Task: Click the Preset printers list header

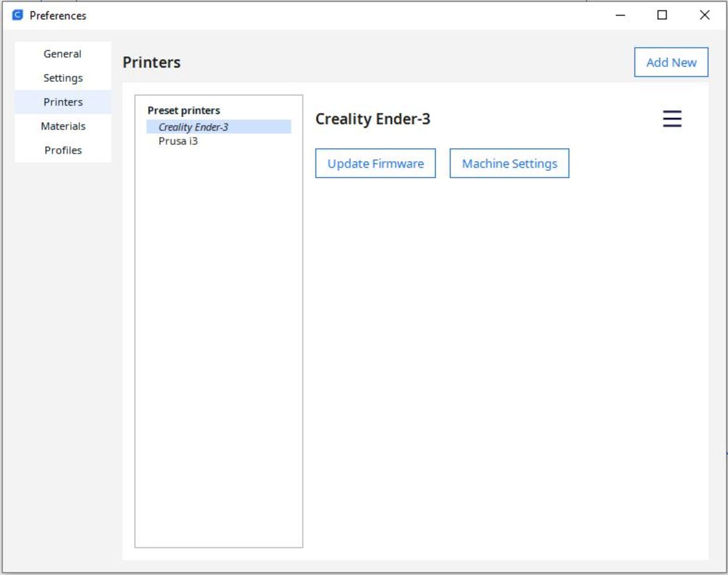Action: (184, 110)
